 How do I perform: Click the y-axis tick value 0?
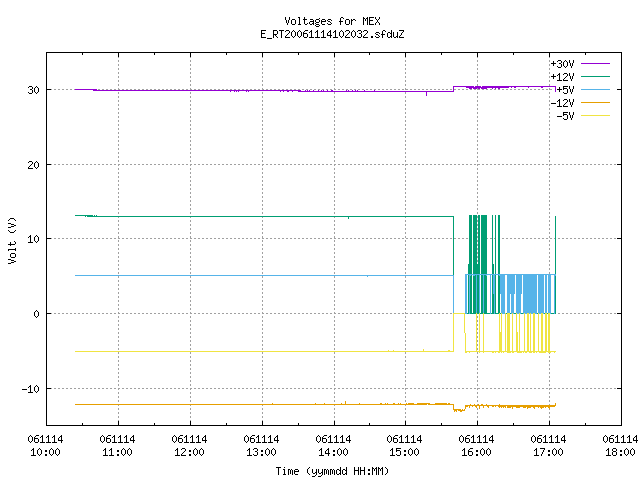(36, 314)
